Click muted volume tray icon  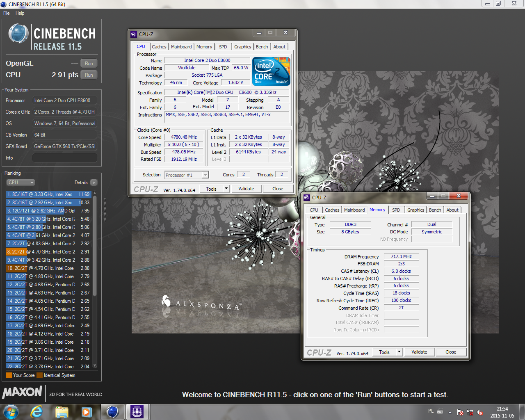coord(480,412)
